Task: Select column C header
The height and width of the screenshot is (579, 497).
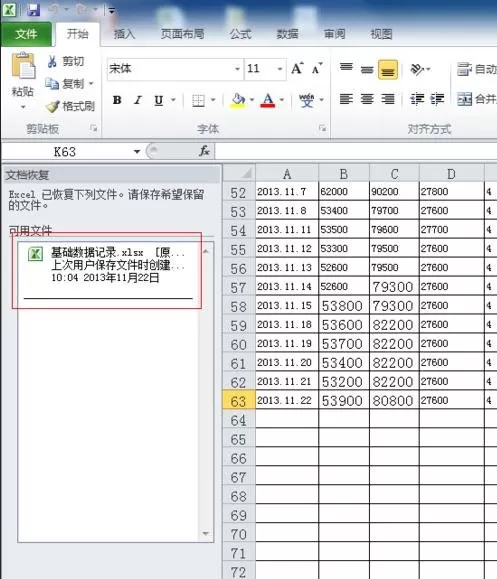Action: point(394,174)
